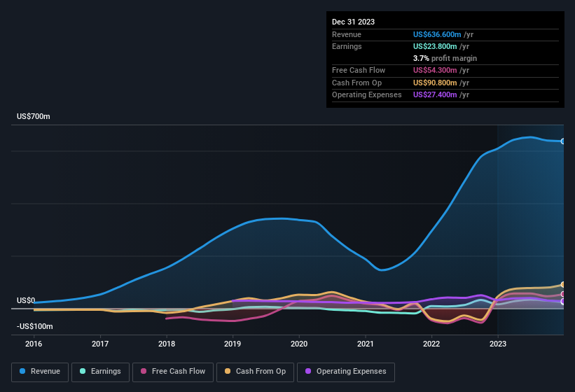Click the US$90.800m cash from op value

pyautogui.click(x=435, y=83)
